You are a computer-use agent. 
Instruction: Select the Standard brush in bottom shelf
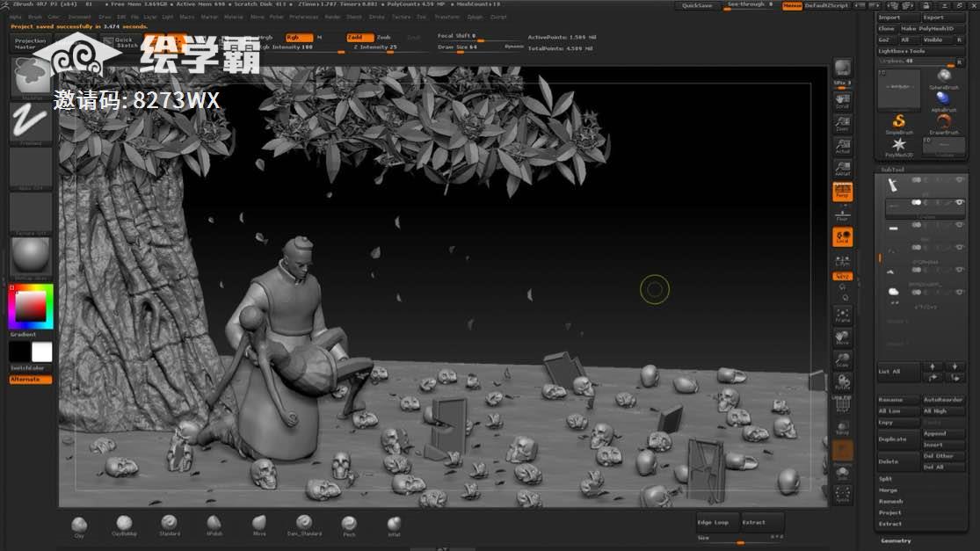tap(170, 526)
